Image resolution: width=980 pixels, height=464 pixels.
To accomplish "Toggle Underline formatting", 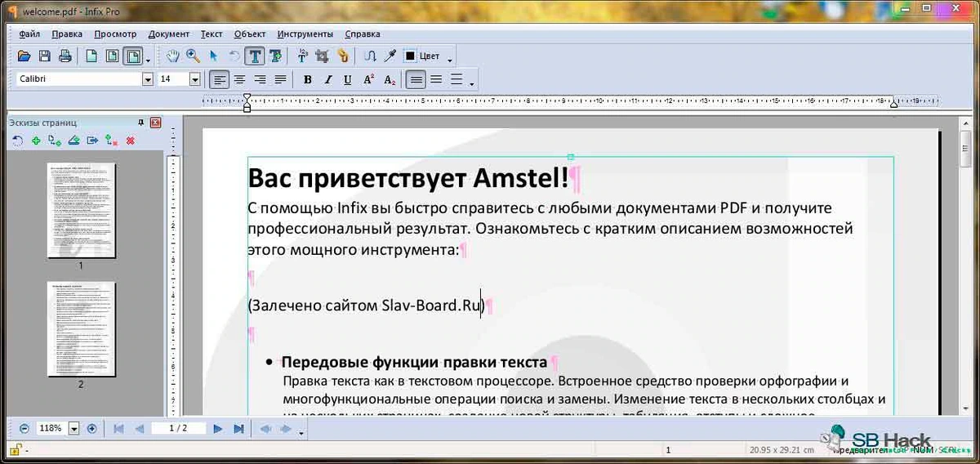I will pos(348,79).
